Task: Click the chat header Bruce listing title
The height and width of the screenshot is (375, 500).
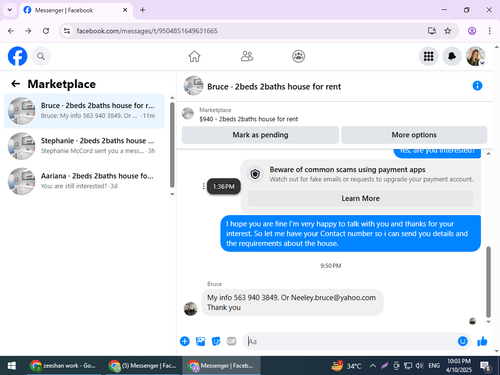Action: (x=274, y=87)
